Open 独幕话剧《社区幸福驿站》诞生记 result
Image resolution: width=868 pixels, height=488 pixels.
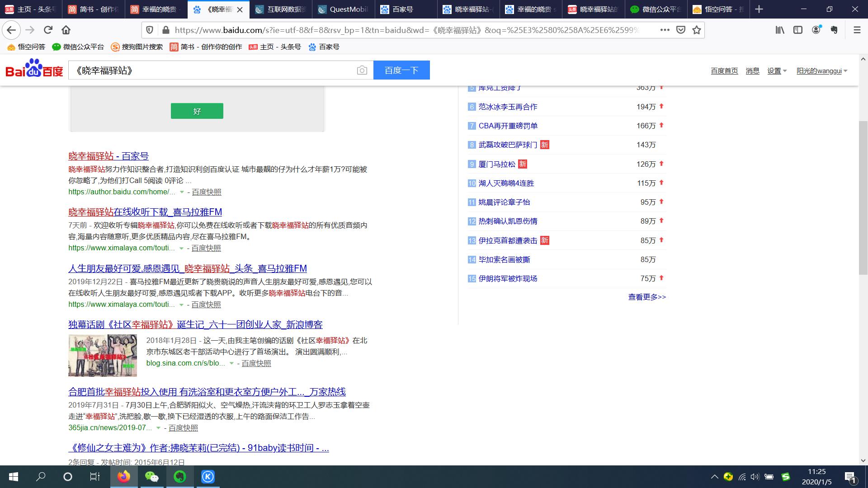[x=195, y=325]
